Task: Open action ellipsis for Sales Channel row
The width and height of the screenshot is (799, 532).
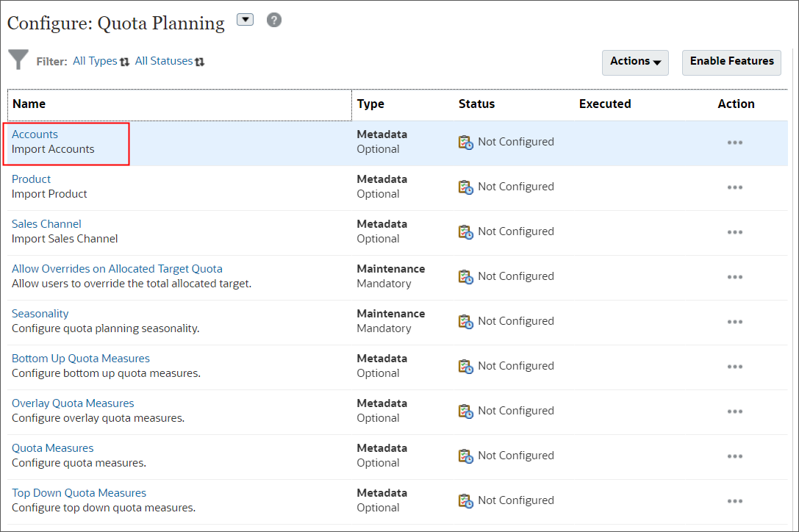Action: point(735,232)
